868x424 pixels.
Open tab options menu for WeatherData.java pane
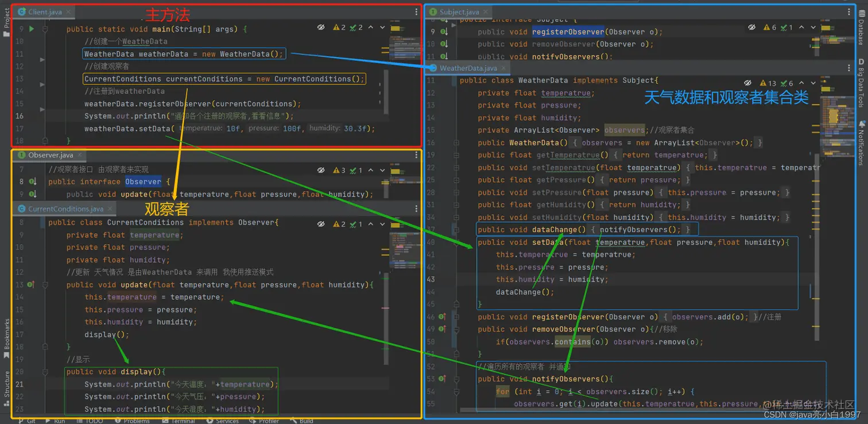click(x=849, y=68)
